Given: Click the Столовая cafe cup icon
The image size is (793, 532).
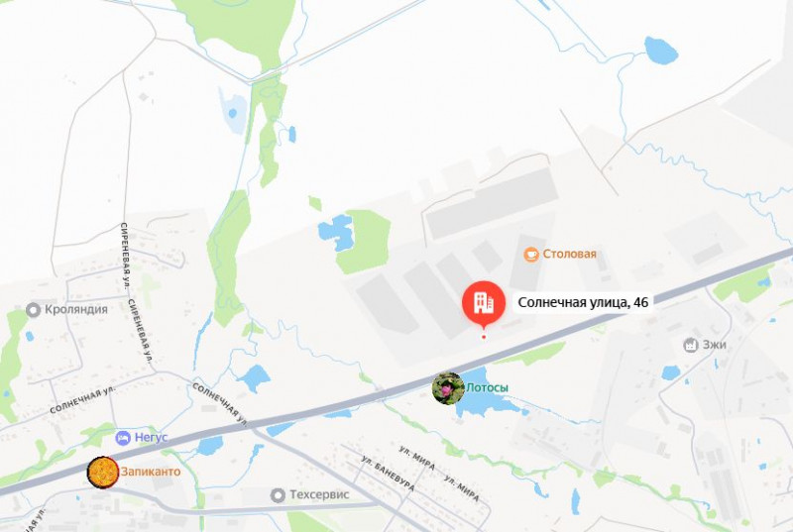Looking at the screenshot, I should [x=531, y=255].
